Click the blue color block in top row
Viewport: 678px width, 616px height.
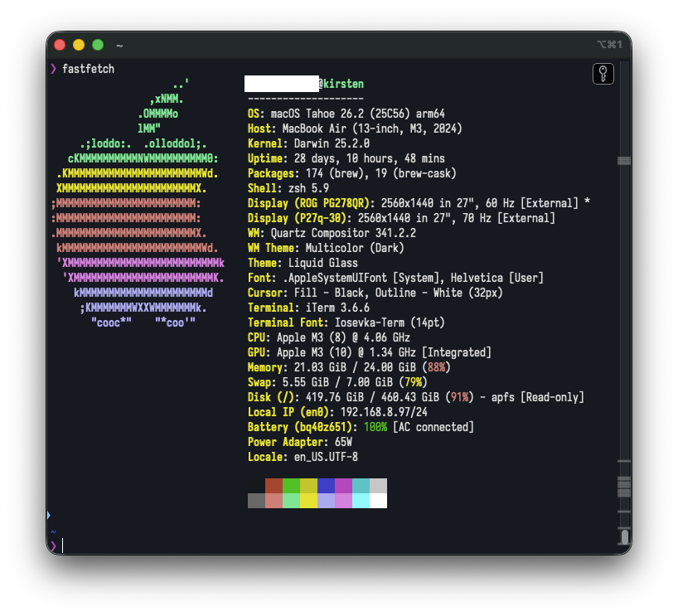coord(326,486)
